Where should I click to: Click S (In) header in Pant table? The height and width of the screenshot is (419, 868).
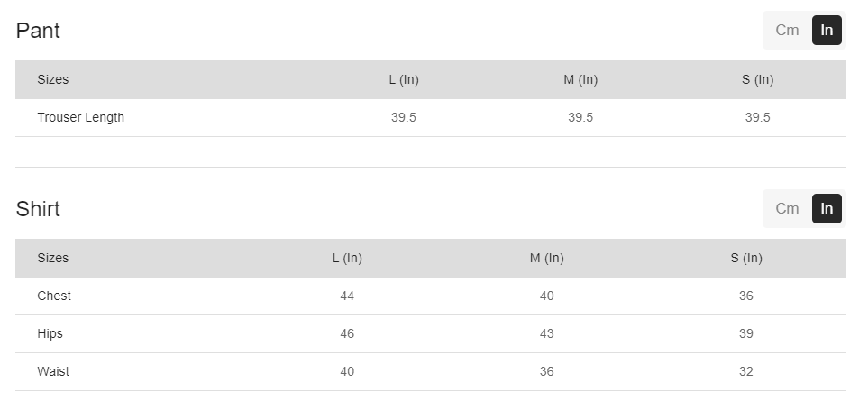757,79
